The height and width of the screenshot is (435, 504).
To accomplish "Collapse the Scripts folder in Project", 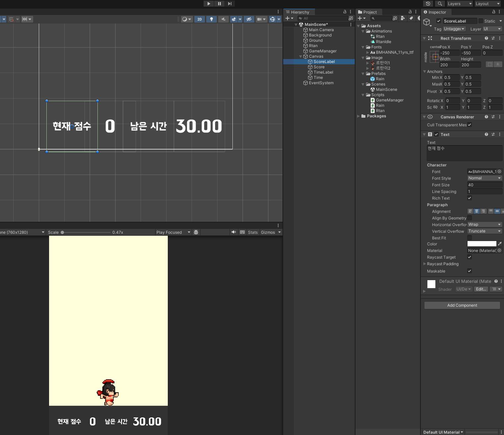I will tap(363, 95).
